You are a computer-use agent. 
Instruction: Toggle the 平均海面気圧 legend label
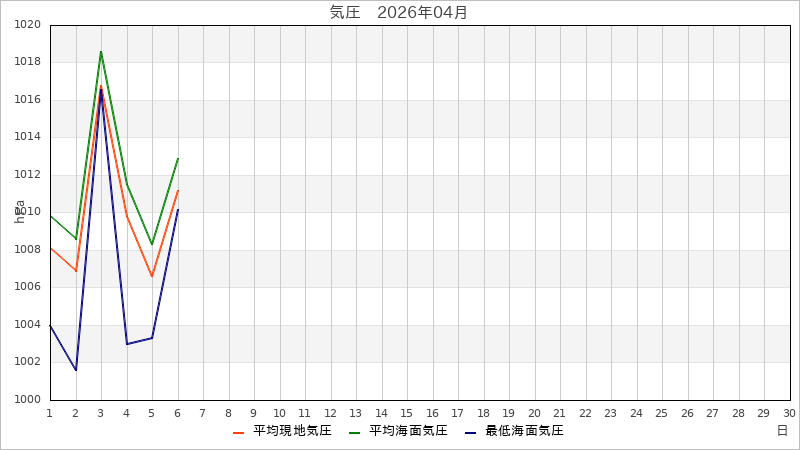[x=408, y=431]
